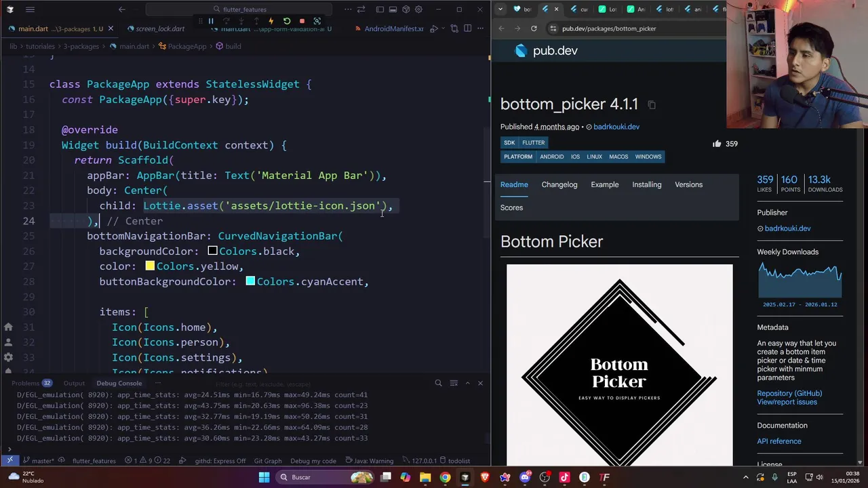The image size is (868, 488).
Task: Open the accounts icon in the activity bar
Action: pyautogui.click(x=8, y=341)
